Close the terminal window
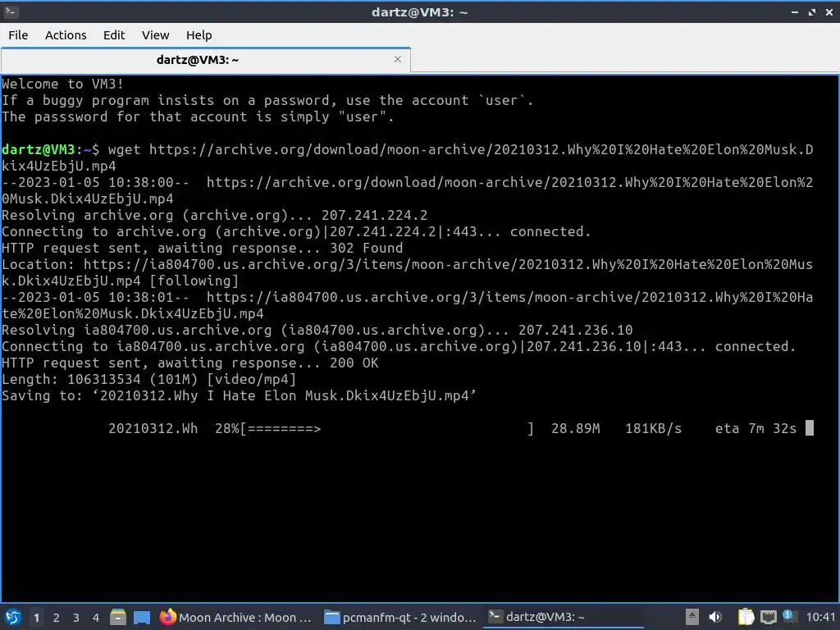This screenshot has height=630, width=840. click(x=829, y=11)
